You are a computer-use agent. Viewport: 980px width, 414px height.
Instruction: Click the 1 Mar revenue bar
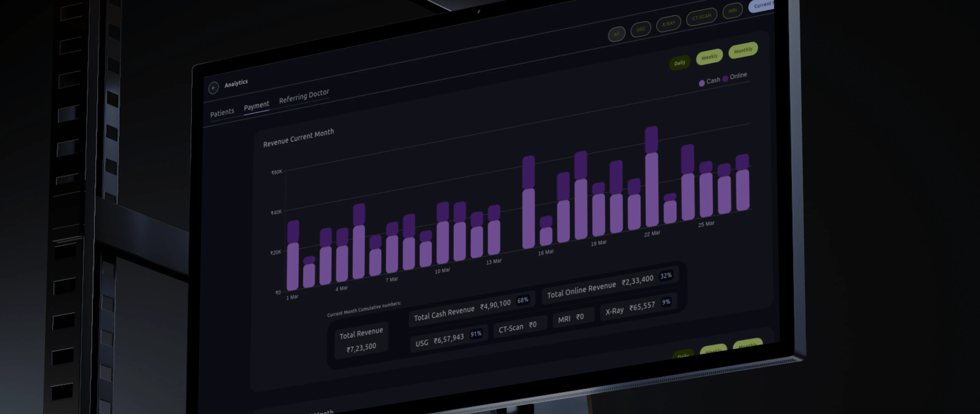pos(293,255)
